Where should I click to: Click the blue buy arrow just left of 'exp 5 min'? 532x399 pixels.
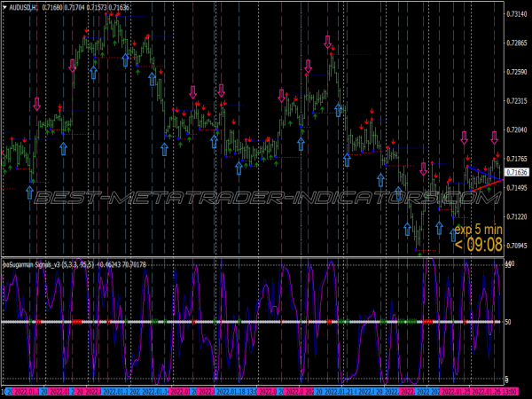[x=453, y=235]
